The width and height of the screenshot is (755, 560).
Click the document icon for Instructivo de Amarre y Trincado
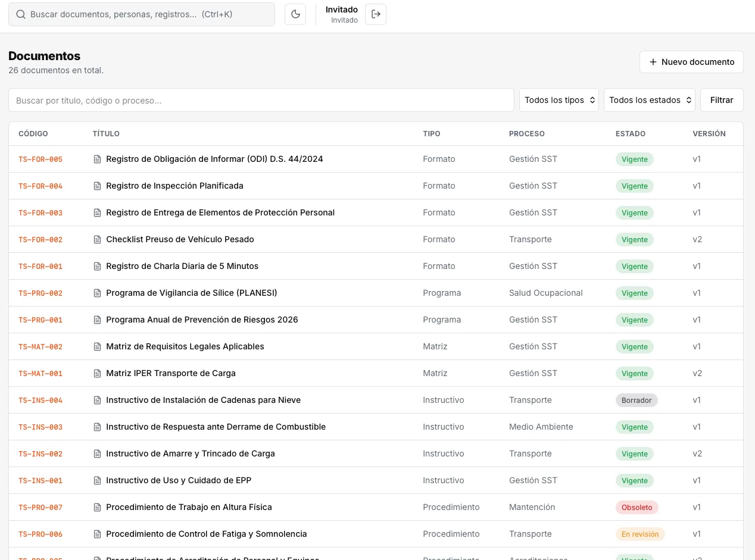click(x=98, y=453)
